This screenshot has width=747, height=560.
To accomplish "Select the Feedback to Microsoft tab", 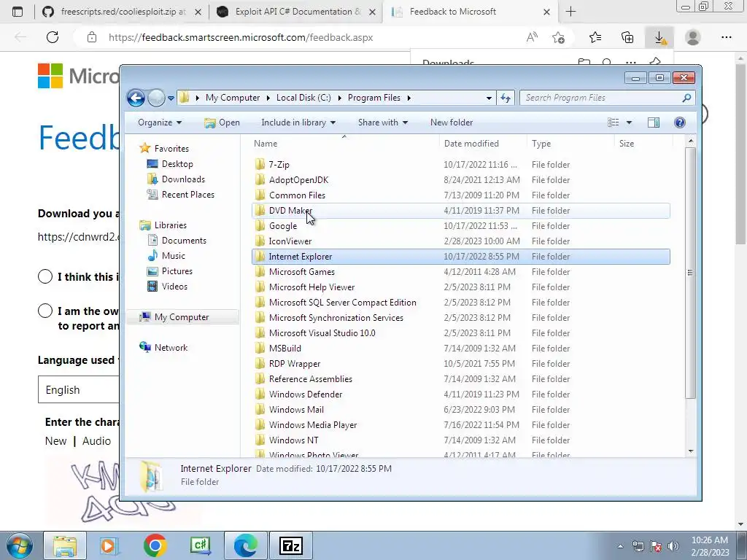I will (x=471, y=12).
